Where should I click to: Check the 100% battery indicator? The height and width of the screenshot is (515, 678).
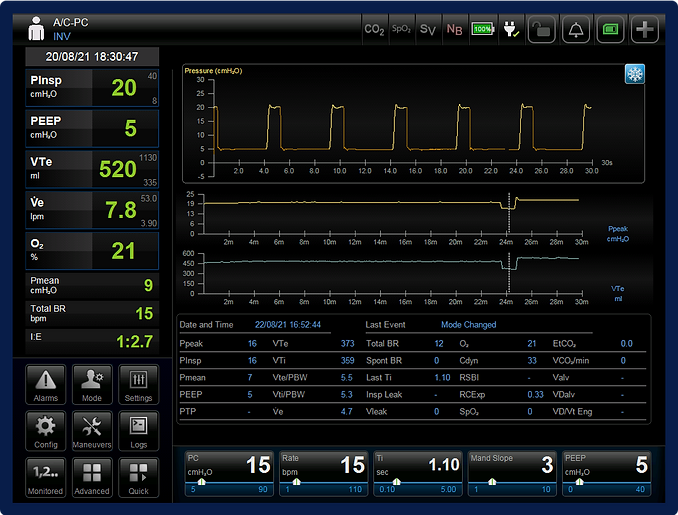click(x=483, y=29)
